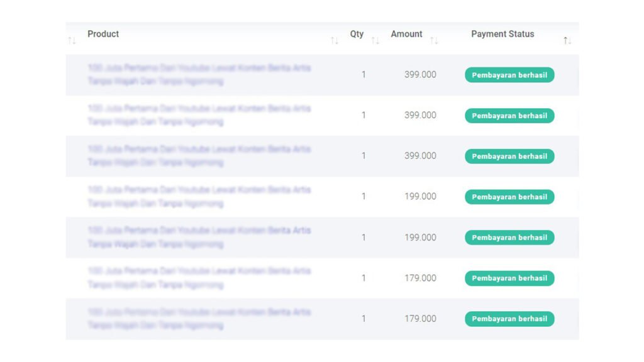Select the Qty column header text

tap(357, 34)
